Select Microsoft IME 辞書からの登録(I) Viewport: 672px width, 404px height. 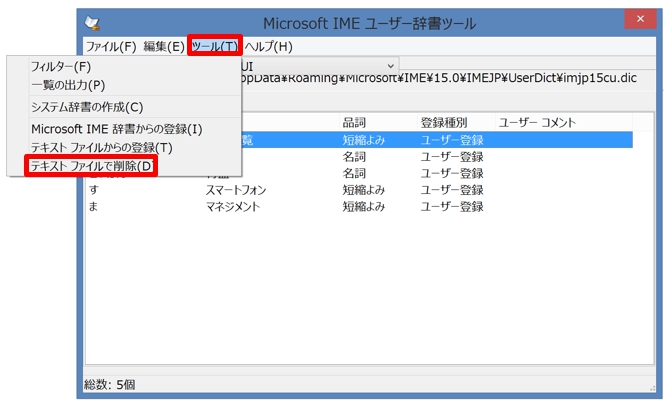[x=117, y=129]
